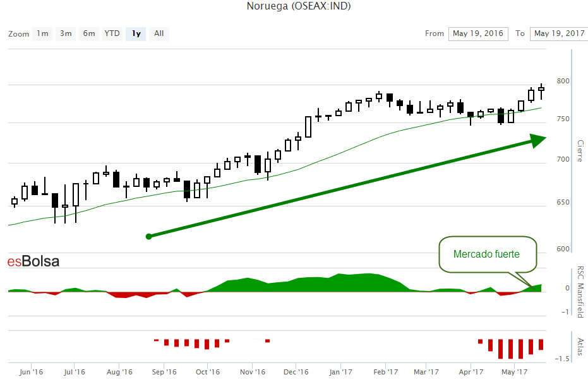
Task: Click the 600 price axis label
Action: coord(563,249)
